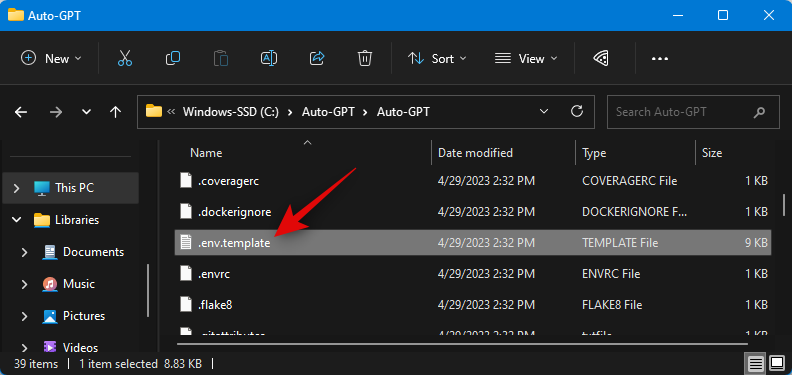Click the TEMPLATE File type cell
The height and width of the screenshot is (375, 792).
[620, 243]
